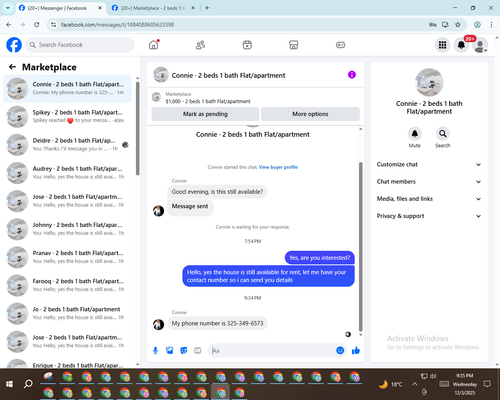
Task: Expand Customize chat section
Action: pos(429,164)
